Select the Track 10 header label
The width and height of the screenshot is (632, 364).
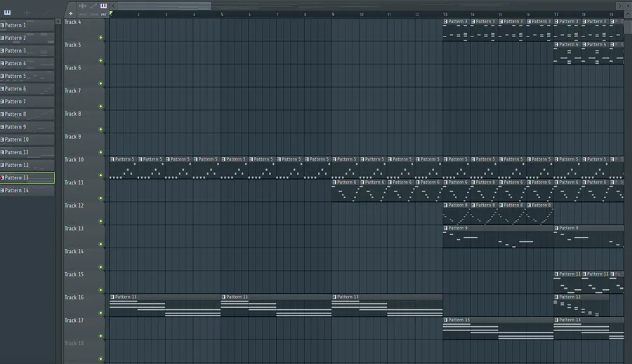click(74, 160)
